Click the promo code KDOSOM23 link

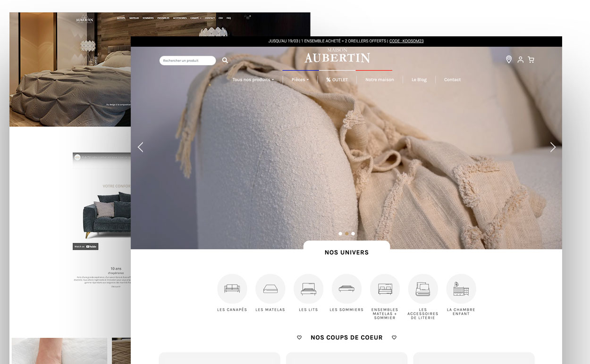click(x=406, y=41)
